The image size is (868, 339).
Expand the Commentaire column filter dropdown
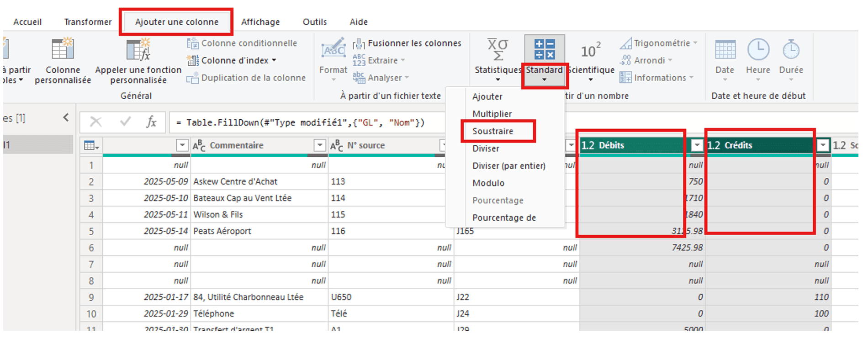click(x=319, y=145)
